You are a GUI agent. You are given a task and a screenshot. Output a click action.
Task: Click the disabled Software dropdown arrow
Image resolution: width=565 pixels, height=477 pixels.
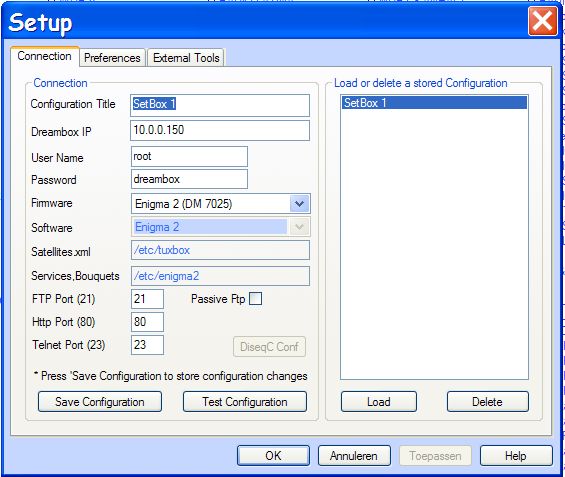pos(299,227)
